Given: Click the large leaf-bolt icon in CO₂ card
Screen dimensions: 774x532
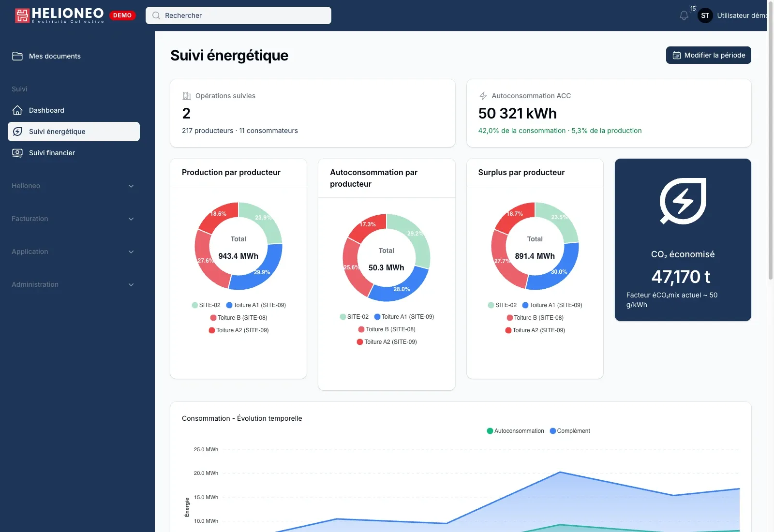Looking at the screenshot, I should pos(683,201).
